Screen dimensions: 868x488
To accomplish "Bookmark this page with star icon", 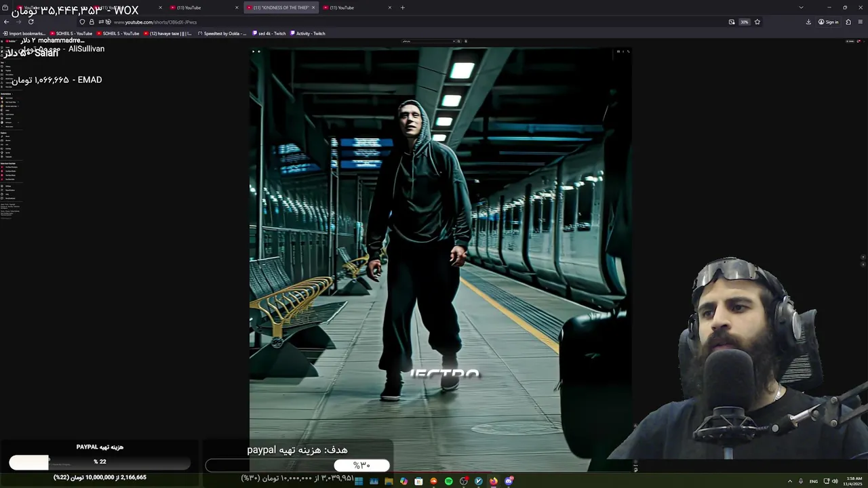I will (x=757, y=22).
